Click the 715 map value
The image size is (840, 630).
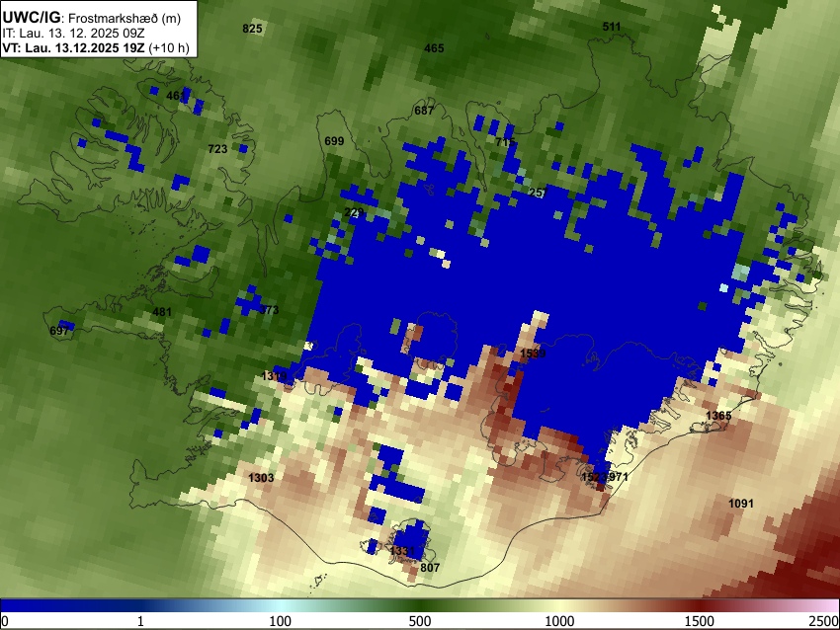(505, 142)
